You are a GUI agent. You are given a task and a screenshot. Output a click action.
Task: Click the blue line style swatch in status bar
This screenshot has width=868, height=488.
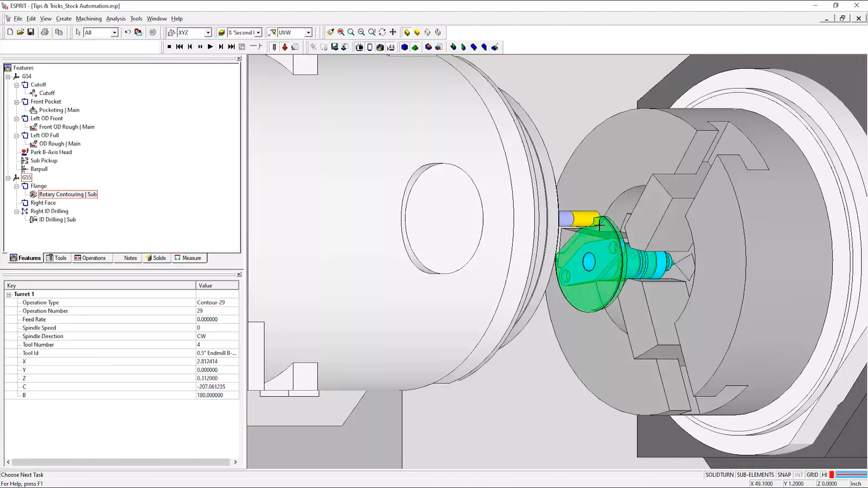[851, 474]
